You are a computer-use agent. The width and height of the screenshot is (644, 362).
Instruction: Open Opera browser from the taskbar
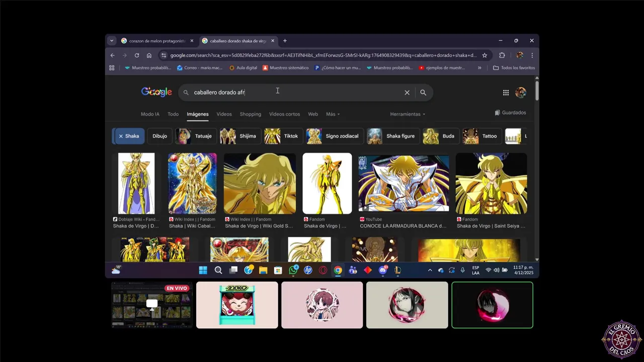[323, 270]
